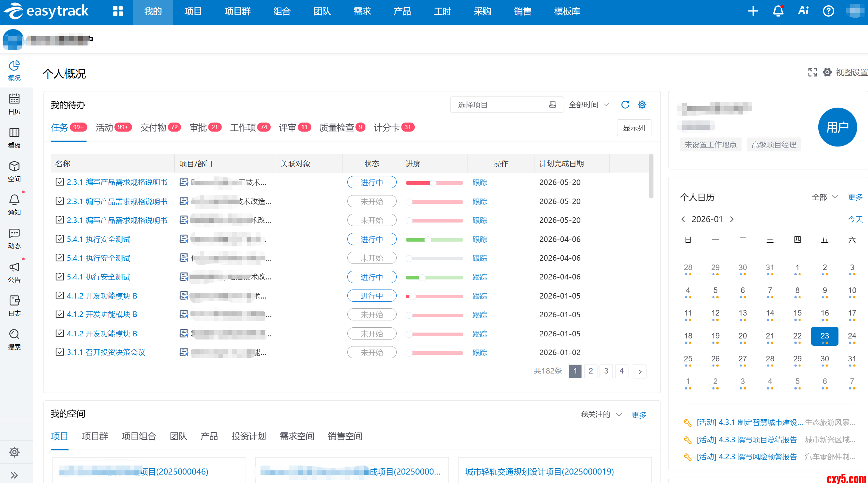Click 跟踪 link for 3.1.1 召开投资决策会议
Screen dimensions: 868x486
[x=480, y=353]
